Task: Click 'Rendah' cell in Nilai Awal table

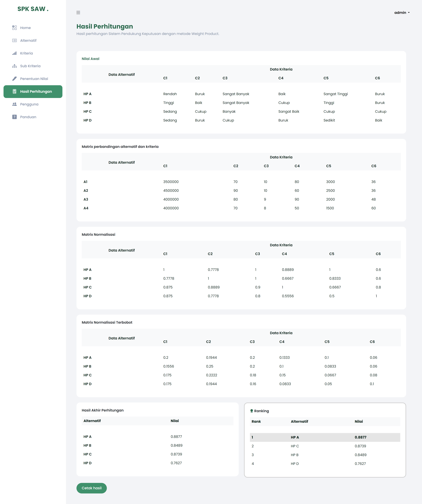Action: click(170, 94)
